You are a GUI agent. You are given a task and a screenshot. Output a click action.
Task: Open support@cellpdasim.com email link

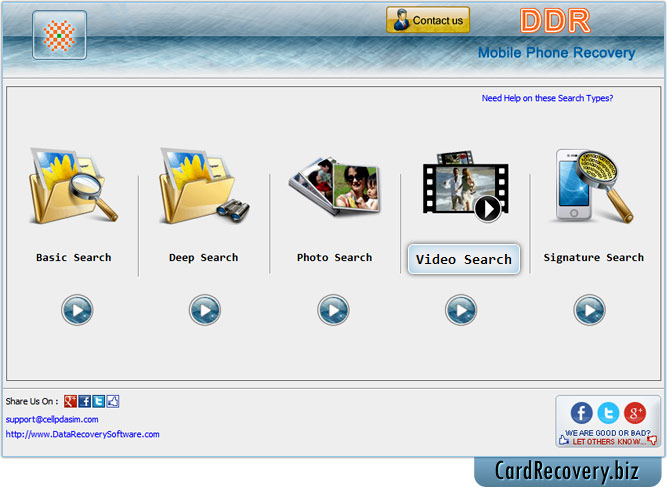[52, 419]
